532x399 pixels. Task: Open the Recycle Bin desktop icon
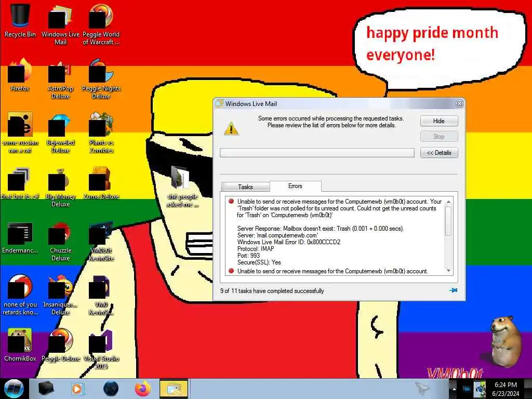click(20, 20)
